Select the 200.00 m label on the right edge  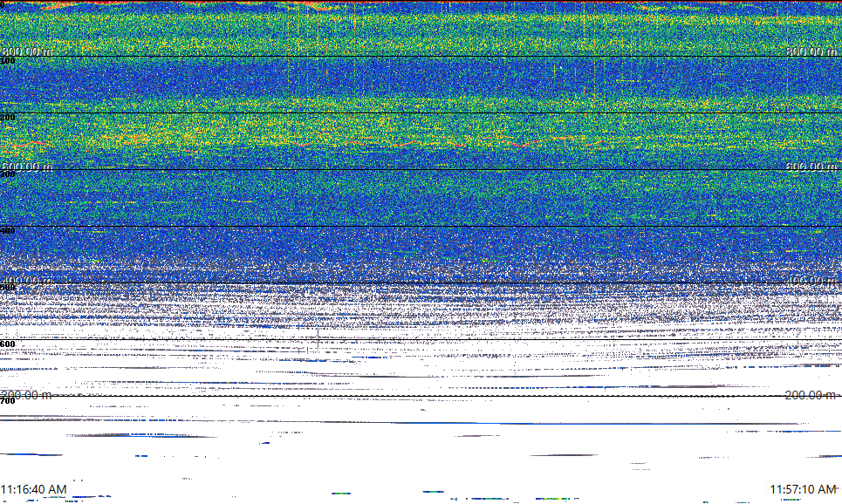coord(811,395)
